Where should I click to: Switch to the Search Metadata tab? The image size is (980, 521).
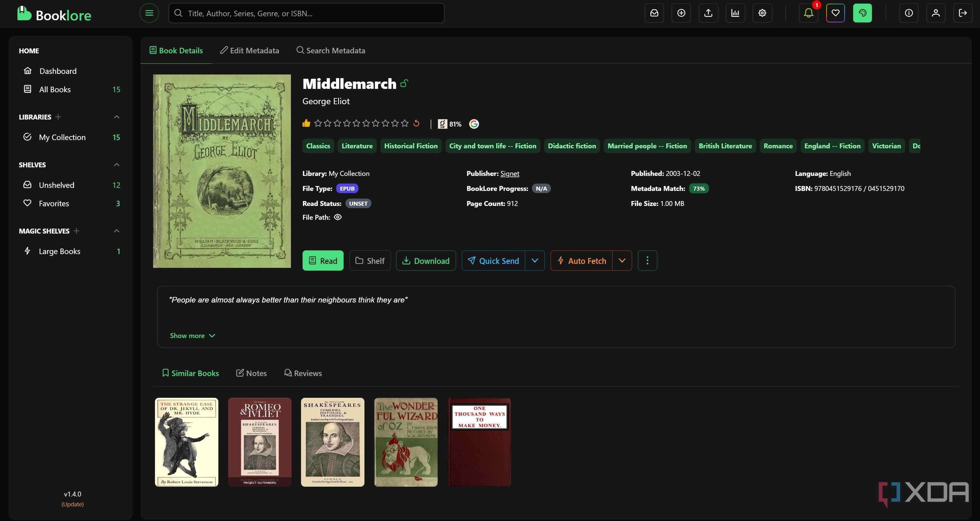pyautogui.click(x=331, y=50)
